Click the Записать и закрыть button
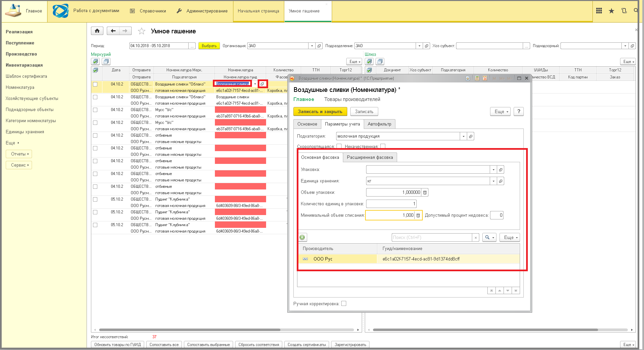 320,111
